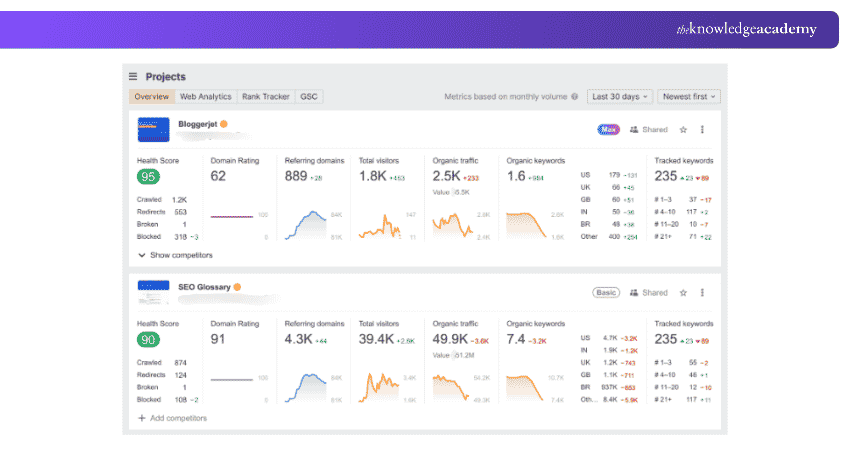Click Bloggerjet Domain Rating value 62
The width and height of the screenshot is (850, 450).
218,176
